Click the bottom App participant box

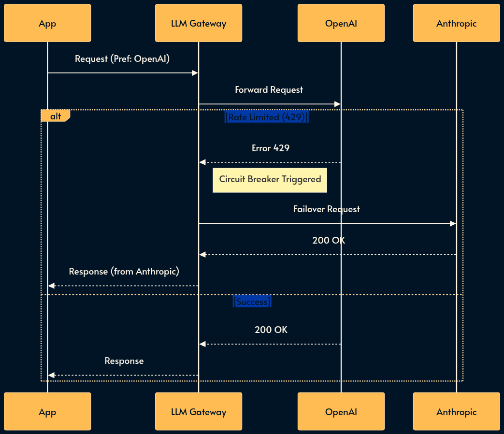47,411
